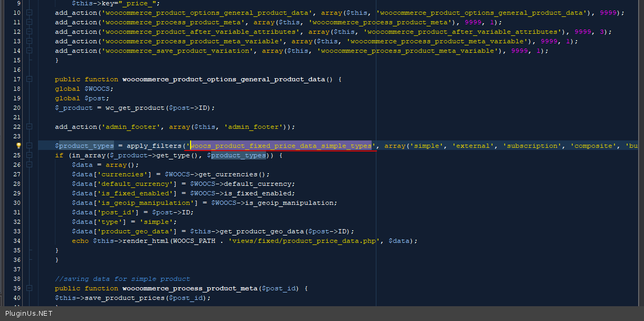Screen dimensions: 644x321
Task: Collapse the fold marker on line 11
Action: point(29,22)
